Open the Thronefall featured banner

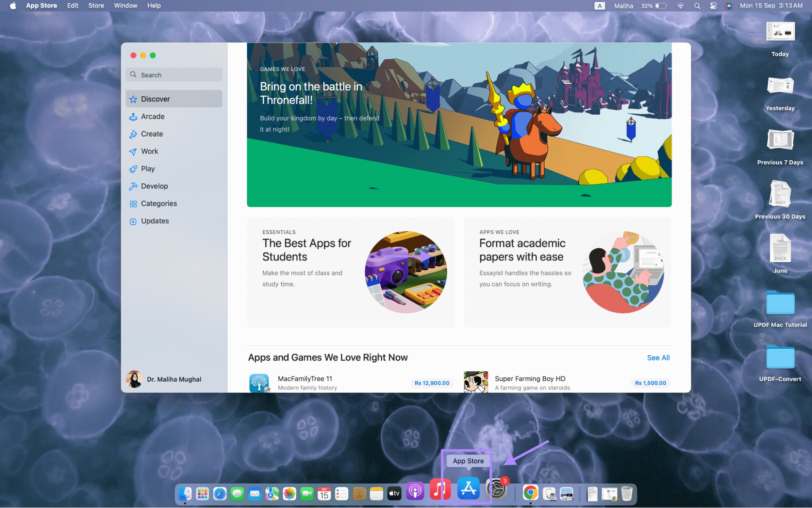pos(459,125)
